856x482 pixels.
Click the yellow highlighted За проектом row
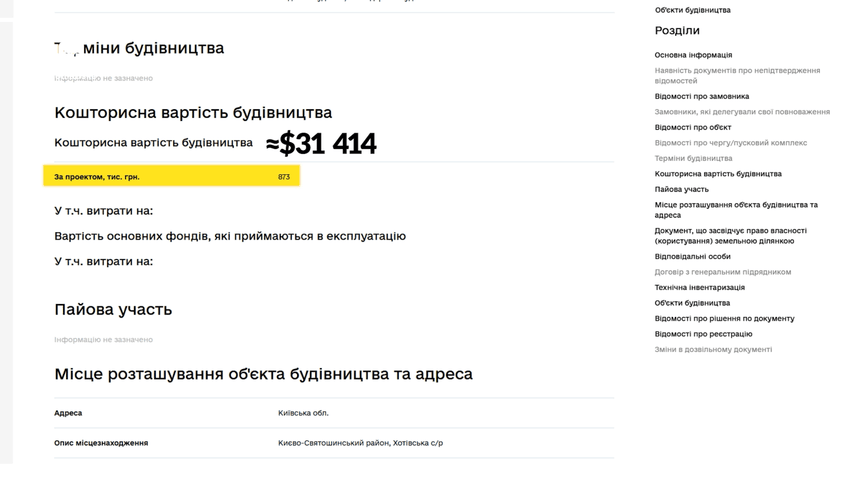(171, 177)
